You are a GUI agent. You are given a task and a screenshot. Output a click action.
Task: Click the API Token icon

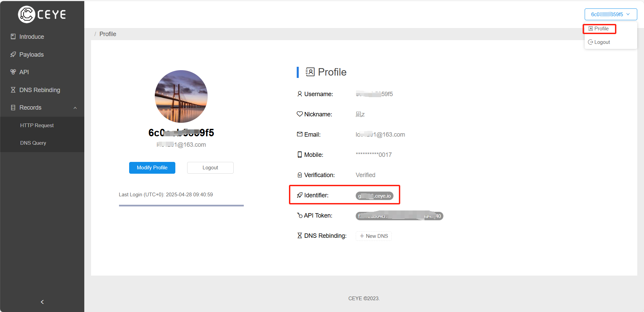[299, 215]
